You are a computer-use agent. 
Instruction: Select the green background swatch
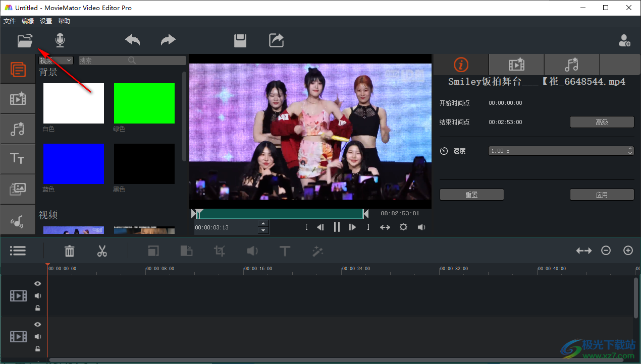tap(144, 103)
